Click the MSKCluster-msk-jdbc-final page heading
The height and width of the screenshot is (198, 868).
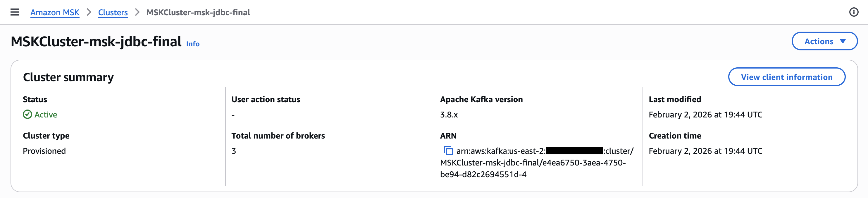click(96, 42)
